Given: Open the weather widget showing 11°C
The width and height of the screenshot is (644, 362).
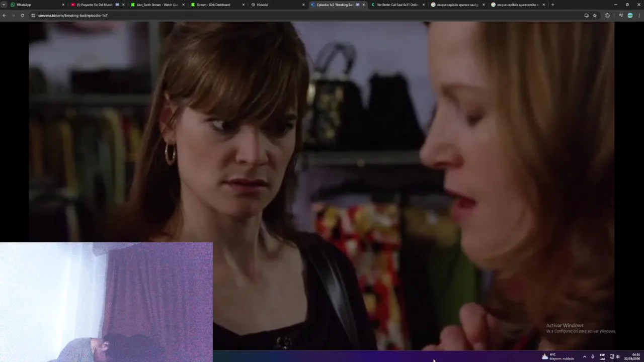Looking at the screenshot, I should click(x=557, y=356).
